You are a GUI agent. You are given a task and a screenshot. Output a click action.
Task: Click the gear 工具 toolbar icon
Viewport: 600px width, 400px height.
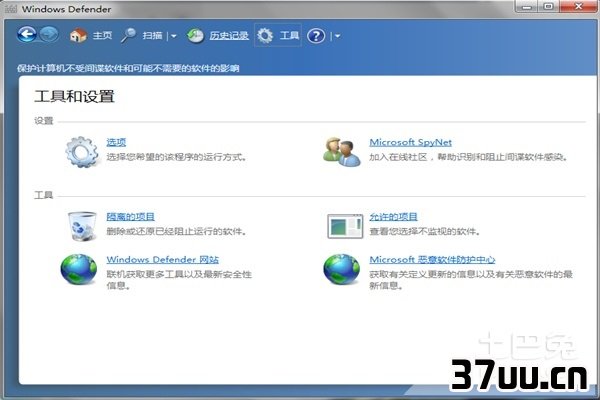[x=265, y=36]
